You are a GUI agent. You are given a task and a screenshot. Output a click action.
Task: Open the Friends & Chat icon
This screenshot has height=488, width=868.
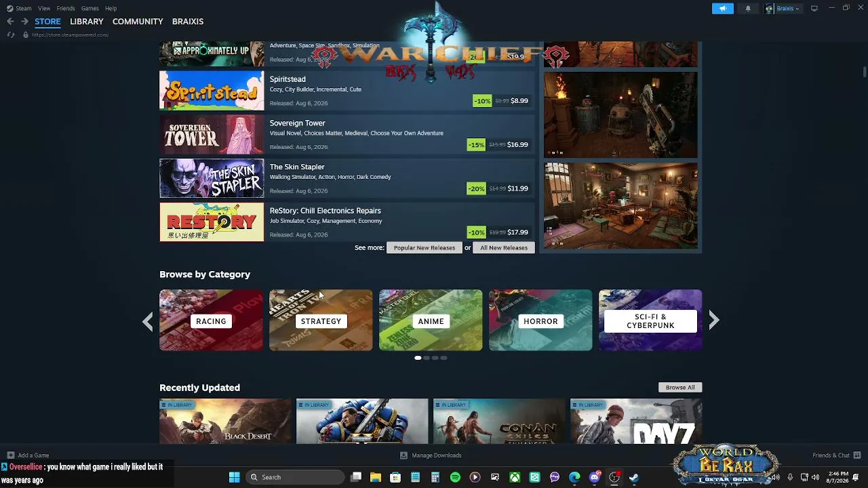pyautogui.click(x=857, y=455)
